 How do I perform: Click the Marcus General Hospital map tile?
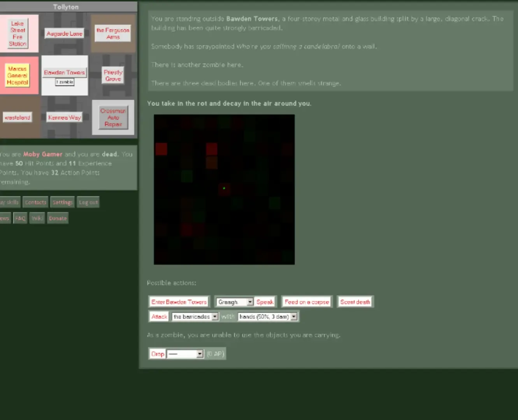click(19, 75)
